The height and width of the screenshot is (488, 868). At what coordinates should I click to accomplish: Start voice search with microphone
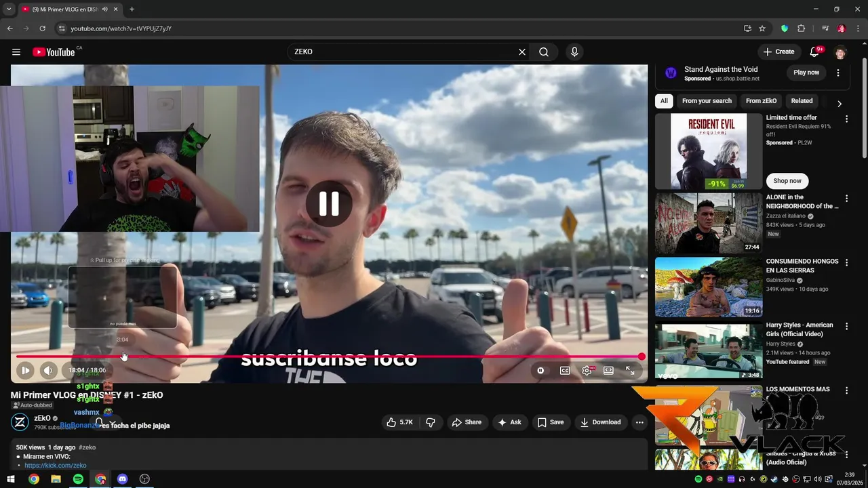[574, 52]
